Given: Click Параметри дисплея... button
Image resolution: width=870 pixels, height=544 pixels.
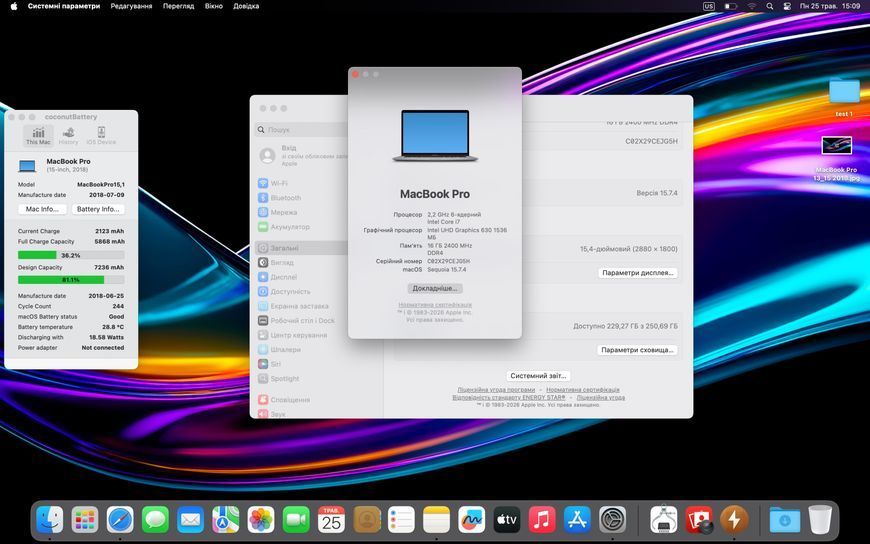Looking at the screenshot, I should click(x=638, y=273).
